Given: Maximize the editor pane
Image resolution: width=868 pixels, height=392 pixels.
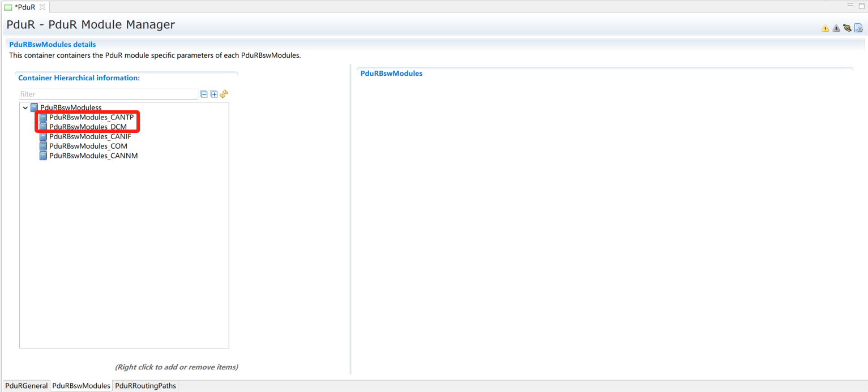Looking at the screenshot, I should tap(861, 5).
